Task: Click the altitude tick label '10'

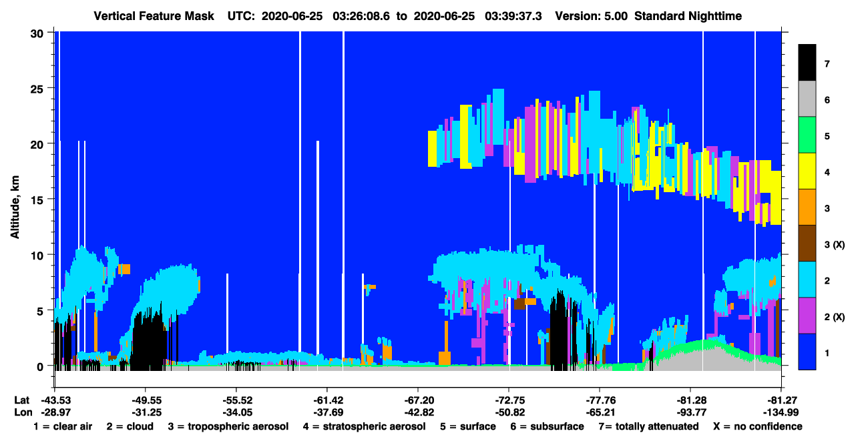Action: point(39,255)
